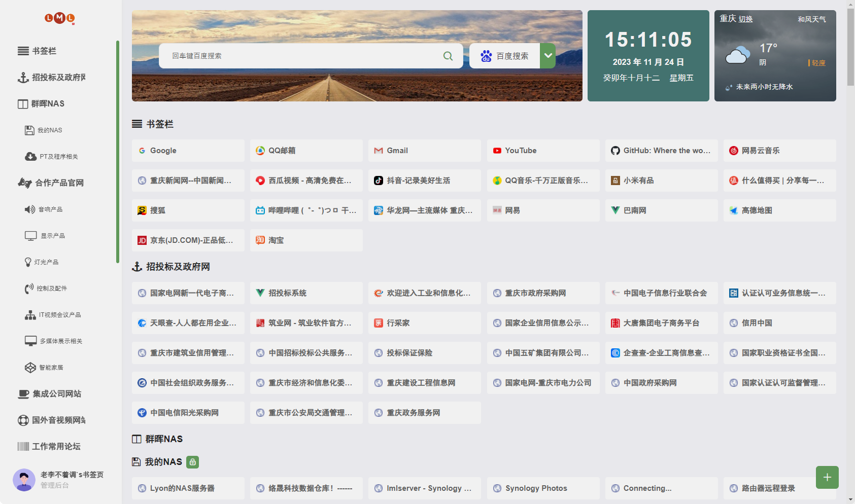Open the 招投标系统 bookmark
Viewport: 855px width, 504px height.
point(306,293)
